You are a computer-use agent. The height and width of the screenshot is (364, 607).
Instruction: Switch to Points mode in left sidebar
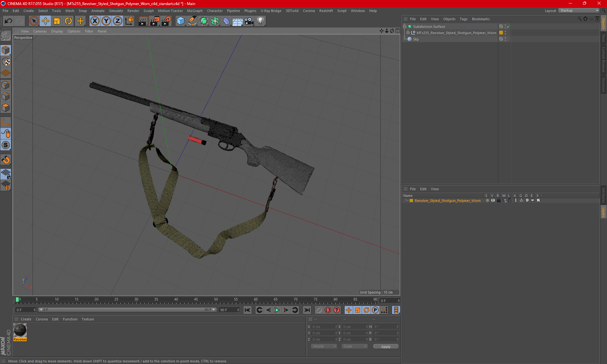(x=6, y=85)
